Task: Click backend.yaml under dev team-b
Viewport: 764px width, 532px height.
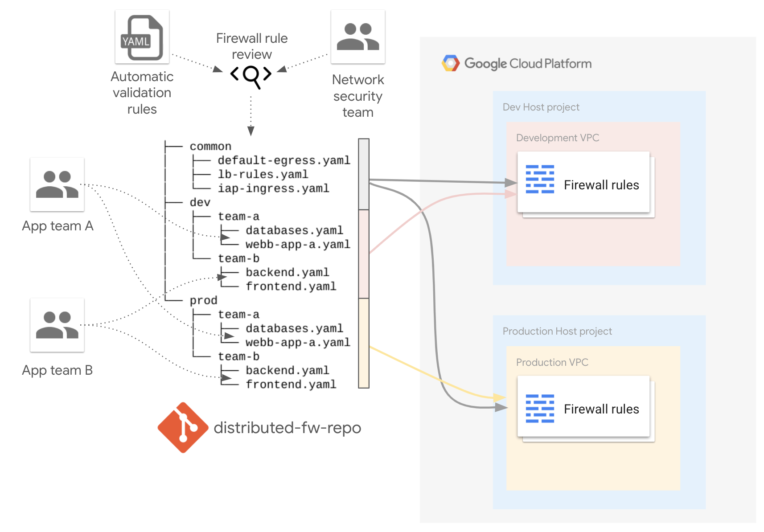Action: point(288,272)
